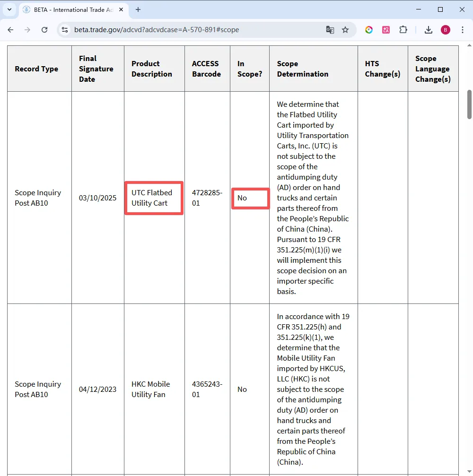Click the barcode 4728285-01 cell
Screen dimensions: 473x476
click(x=207, y=198)
